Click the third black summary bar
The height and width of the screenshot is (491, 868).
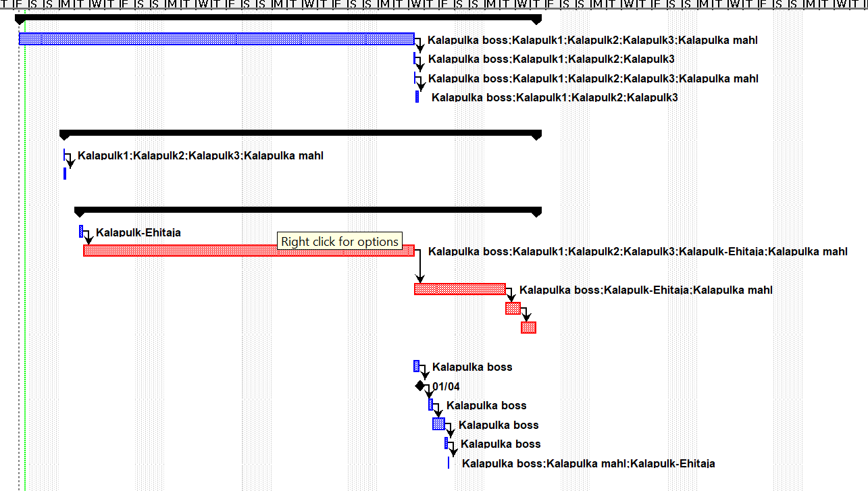coord(307,211)
